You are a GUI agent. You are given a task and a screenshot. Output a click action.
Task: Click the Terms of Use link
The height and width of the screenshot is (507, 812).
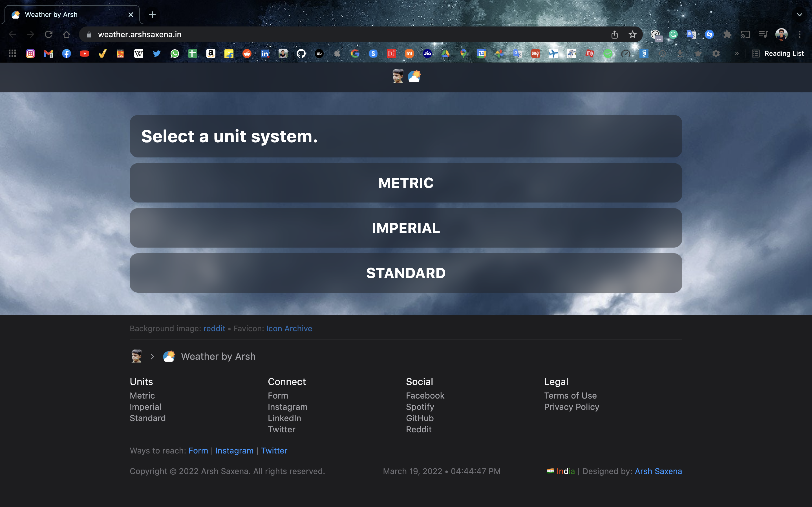(571, 395)
